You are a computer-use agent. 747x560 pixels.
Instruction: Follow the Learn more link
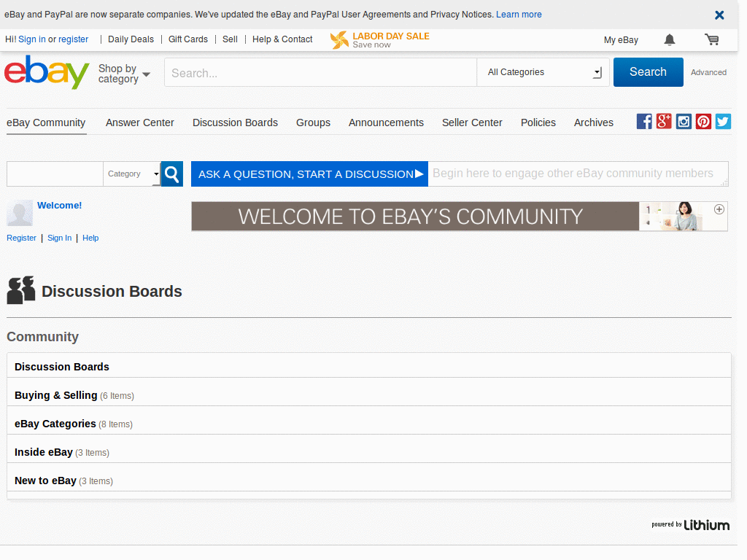[x=519, y=15]
